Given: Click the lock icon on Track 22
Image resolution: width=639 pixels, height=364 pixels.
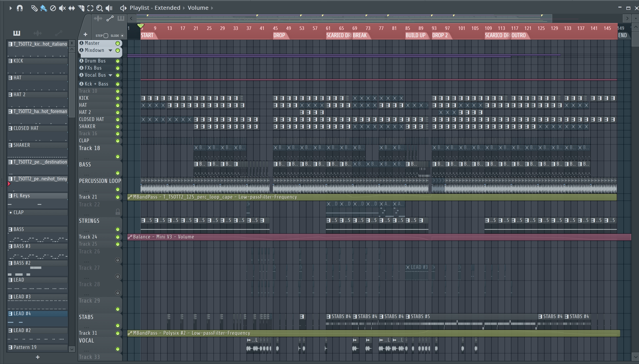Looking at the screenshot, I should pyautogui.click(x=118, y=211).
